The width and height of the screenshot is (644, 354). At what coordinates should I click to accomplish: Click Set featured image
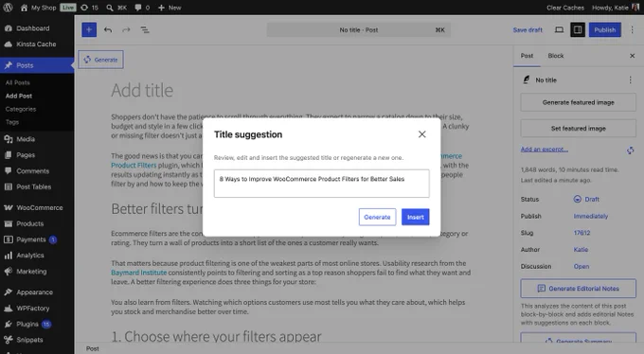tap(578, 129)
